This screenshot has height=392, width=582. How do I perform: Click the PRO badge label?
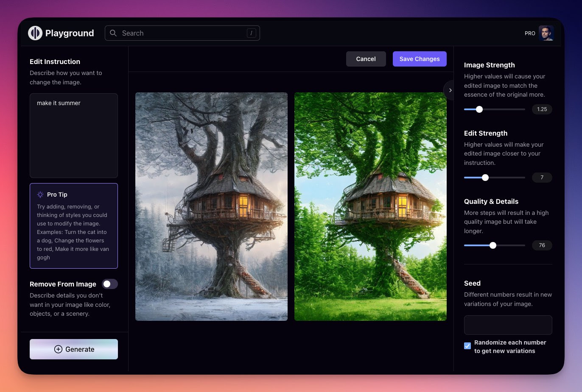click(x=530, y=33)
